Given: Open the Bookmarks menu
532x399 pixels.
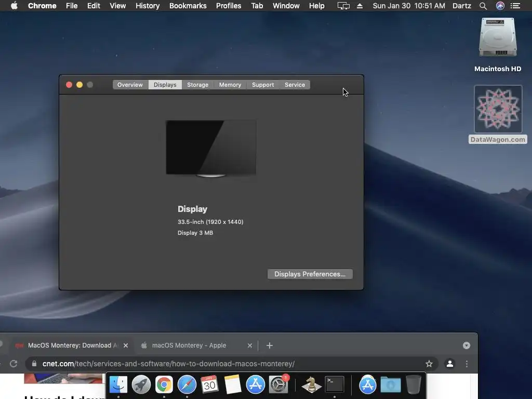Looking at the screenshot, I should pyautogui.click(x=188, y=6).
